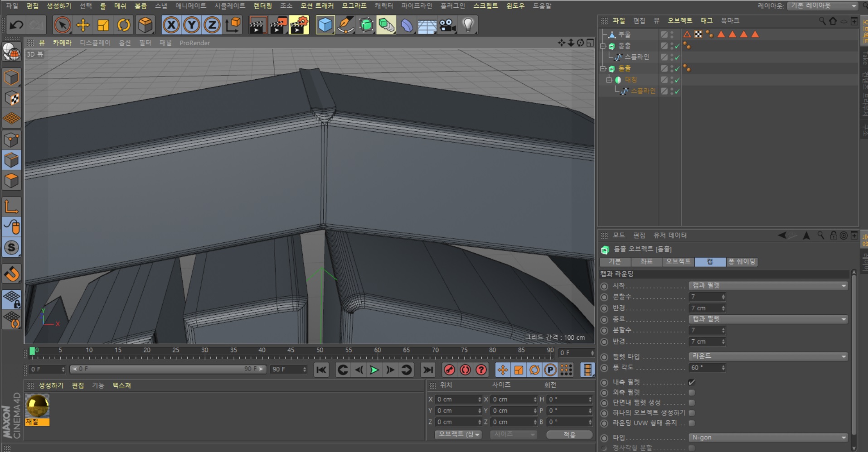This screenshot has width=868, height=452.
Task: Open the 사이즈 mode dropdown
Action: pos(514,435)
